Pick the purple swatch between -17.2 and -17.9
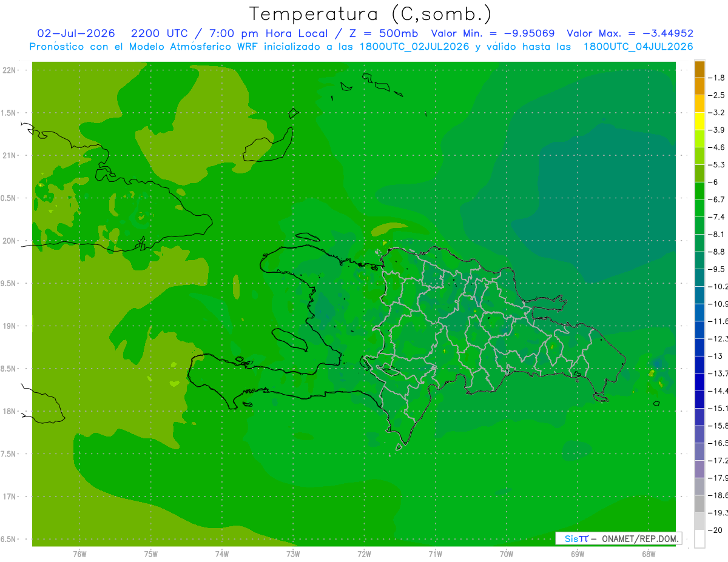Image resolution: width=728 pixels, height=562 pixels. (699, 469)
